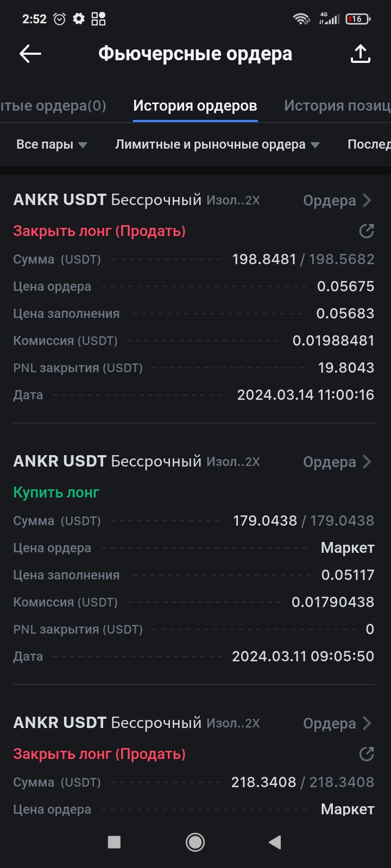Open the partially visible Послед filter
The height and width of the screenshot is (868, 391).
point(369,144)
